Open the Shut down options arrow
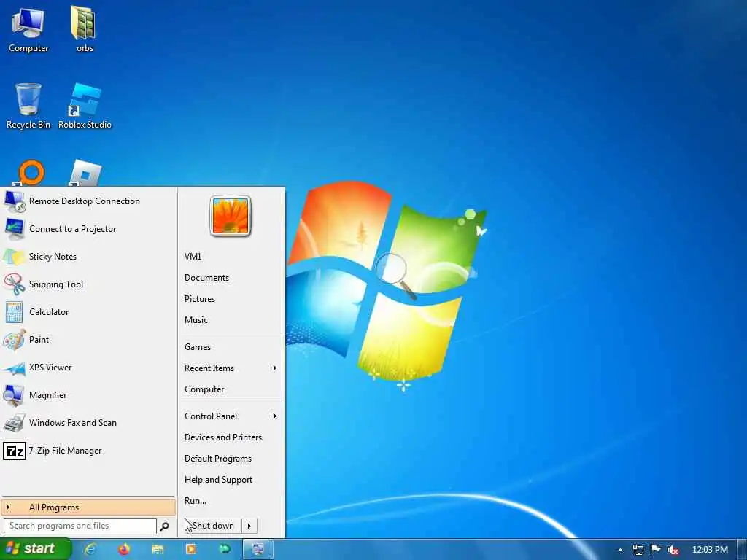 pyautogui.click(x=249, y=526)
